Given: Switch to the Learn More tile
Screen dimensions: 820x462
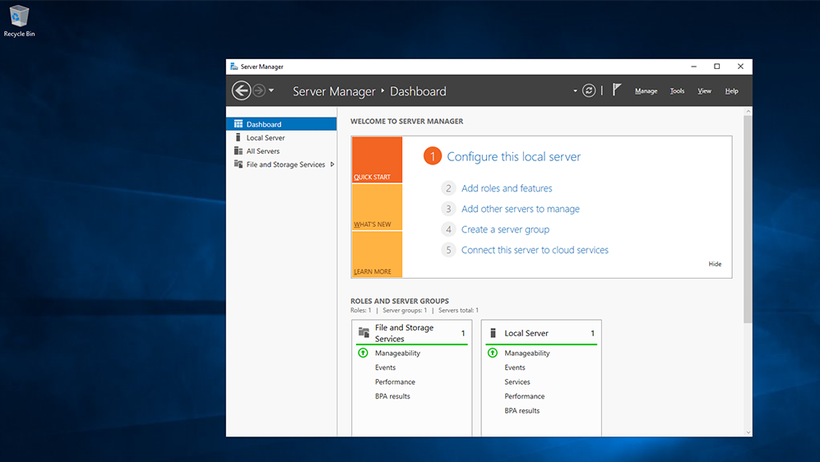Looking at the screenshot, I should (377, 254).
